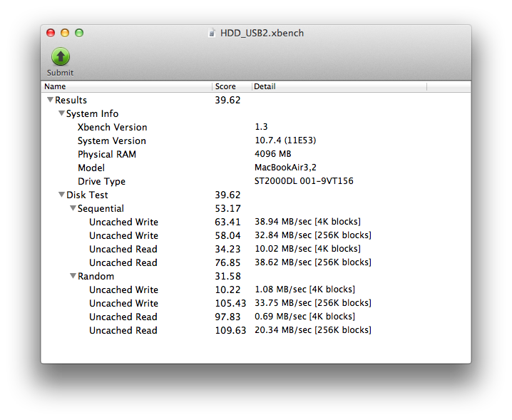Click the green Submit arrow icon
512x420 pixels.
click(x=61, y=57)
